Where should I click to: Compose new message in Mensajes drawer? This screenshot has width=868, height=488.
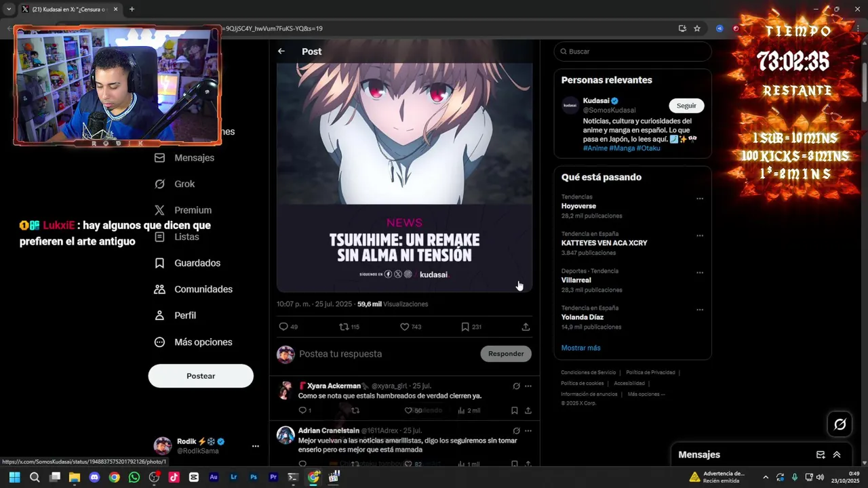click(x=821, y=455)
